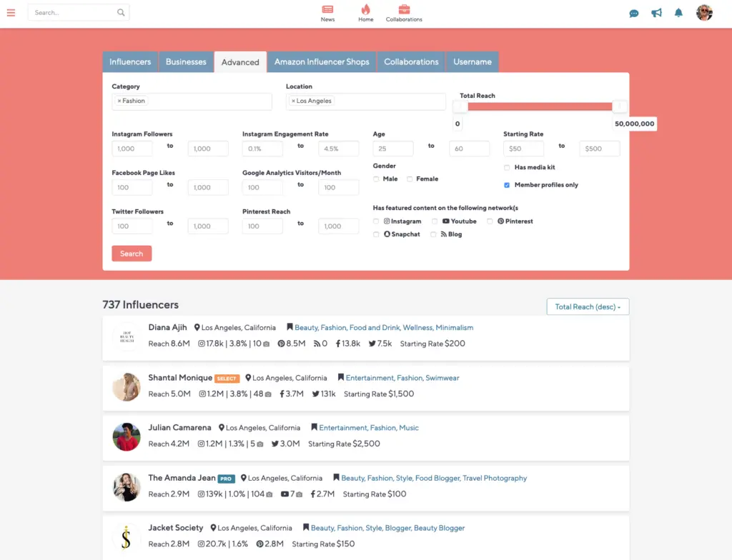Click the search magnifier icon

point(121,13)
